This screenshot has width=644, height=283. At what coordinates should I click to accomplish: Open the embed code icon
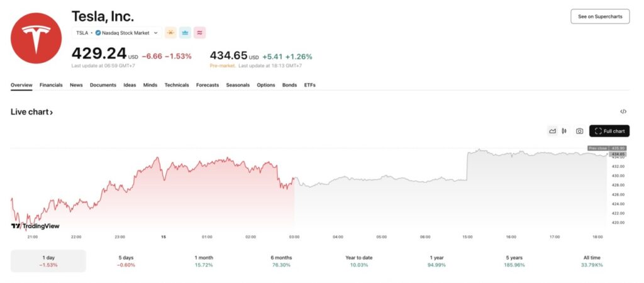623,111
